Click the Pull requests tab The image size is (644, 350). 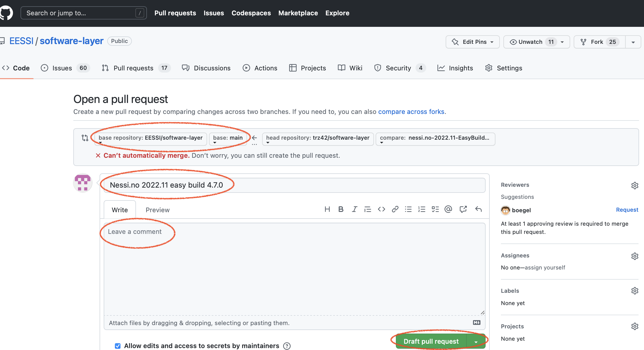point(133,68)
